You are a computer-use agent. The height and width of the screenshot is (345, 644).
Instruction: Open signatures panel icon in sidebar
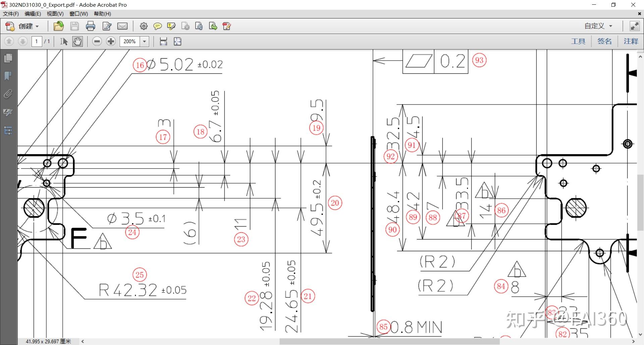8,112
